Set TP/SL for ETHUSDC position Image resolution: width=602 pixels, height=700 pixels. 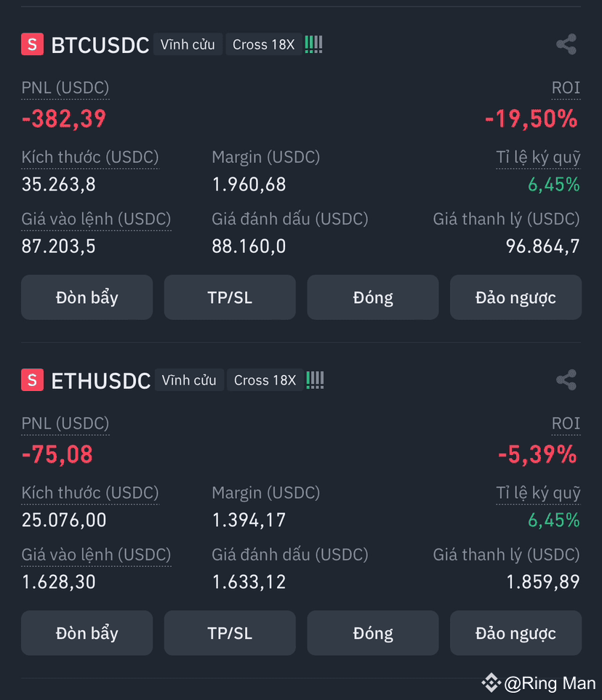point(230,633)
